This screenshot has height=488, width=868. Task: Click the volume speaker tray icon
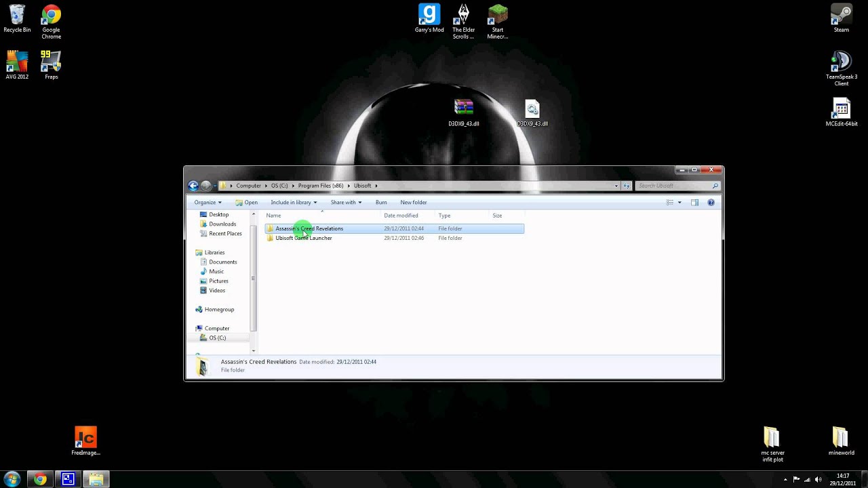[818, 479]
